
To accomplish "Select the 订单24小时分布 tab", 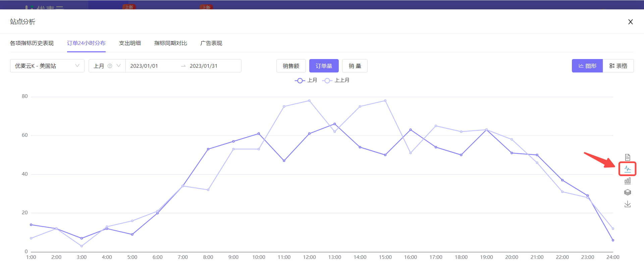I will click(x=86, y=43).
